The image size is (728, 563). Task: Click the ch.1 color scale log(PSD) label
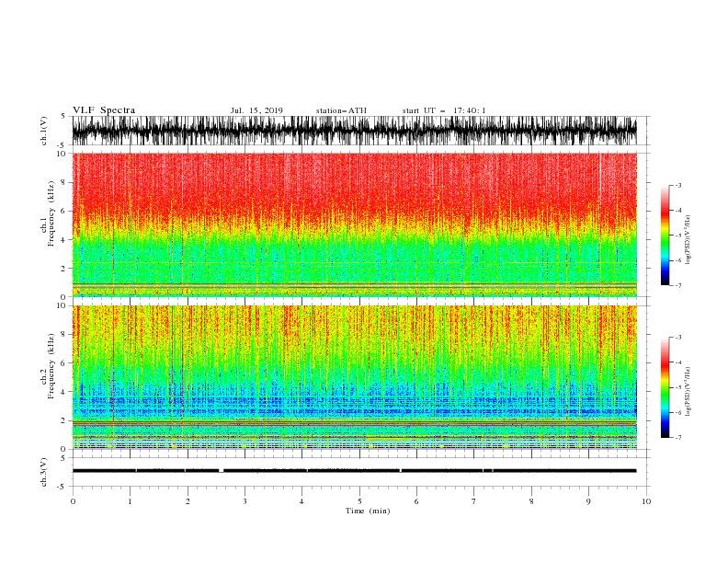click(688, 240)
